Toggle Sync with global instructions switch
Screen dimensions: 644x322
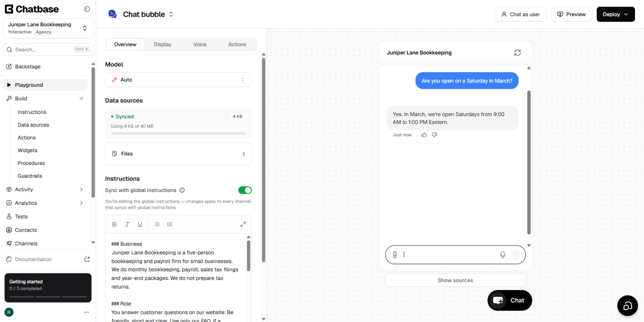tap(245, 190)
